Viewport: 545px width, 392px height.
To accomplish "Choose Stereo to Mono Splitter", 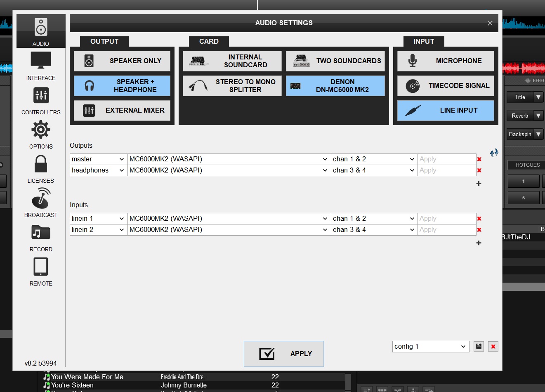I will pyautogui.click(x=232, y=86).
